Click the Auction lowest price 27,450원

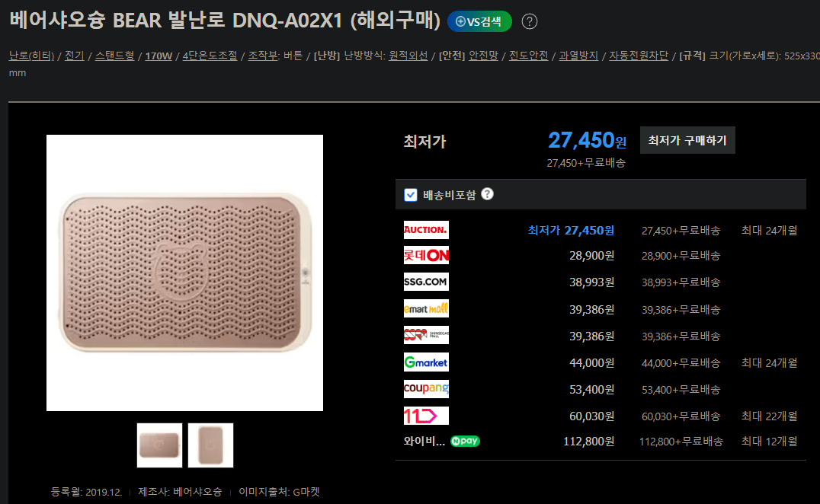[x=571, y=231]
